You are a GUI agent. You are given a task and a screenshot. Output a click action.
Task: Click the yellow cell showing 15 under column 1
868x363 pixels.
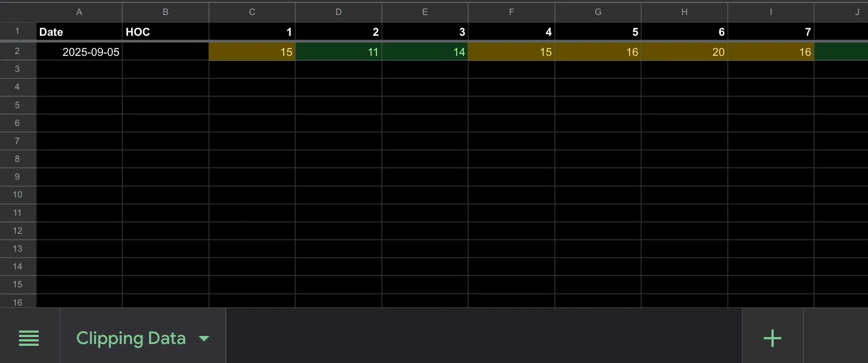point(252,51)
